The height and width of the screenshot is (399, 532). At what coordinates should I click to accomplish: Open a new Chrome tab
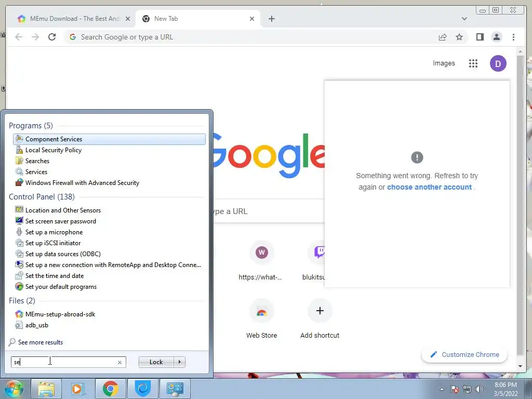[271, 19]
